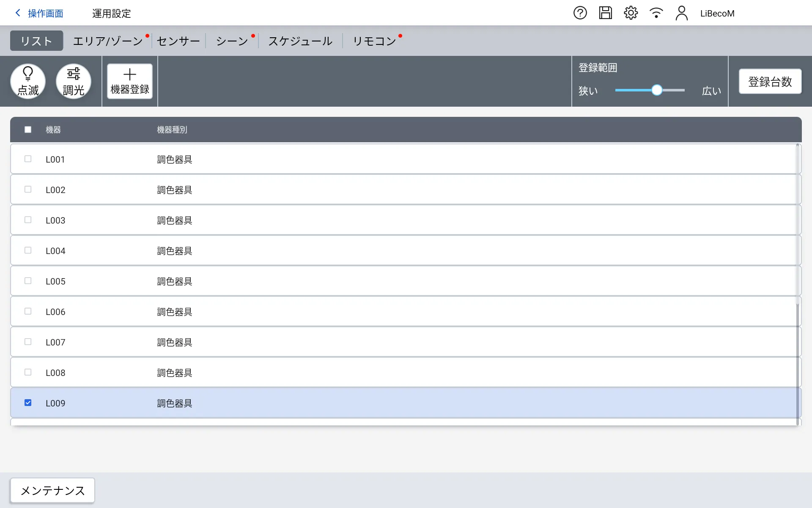Uncheck the L009 device checkbox
812x508 pixels.
click(28, 403)
